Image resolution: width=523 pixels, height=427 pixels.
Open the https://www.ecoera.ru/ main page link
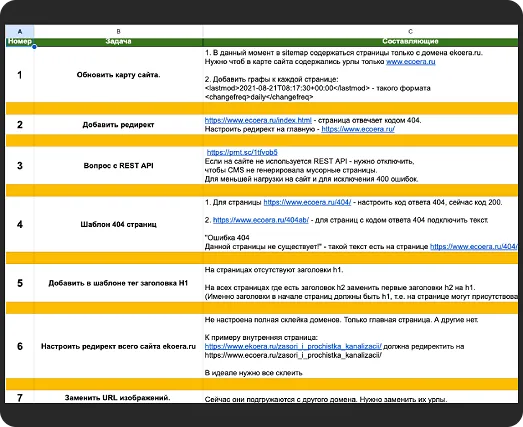(358, 129)
